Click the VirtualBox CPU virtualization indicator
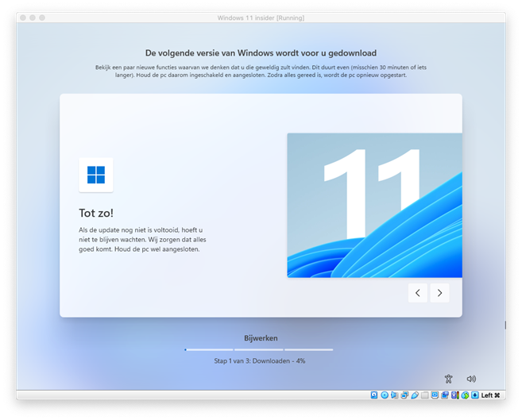This screenshot has width=522, height=420. 454,395
